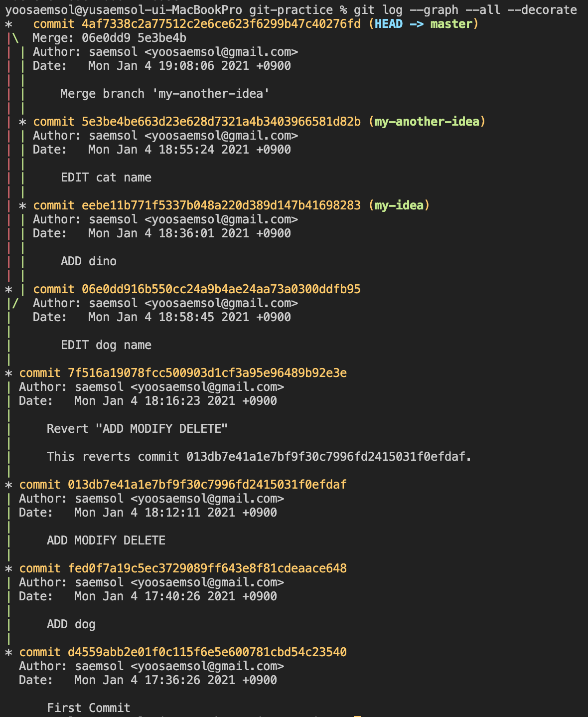Select date Mon Jan 4 19:08:06 2021
This screenshot has width=588, height=717.
click(168, 66)
